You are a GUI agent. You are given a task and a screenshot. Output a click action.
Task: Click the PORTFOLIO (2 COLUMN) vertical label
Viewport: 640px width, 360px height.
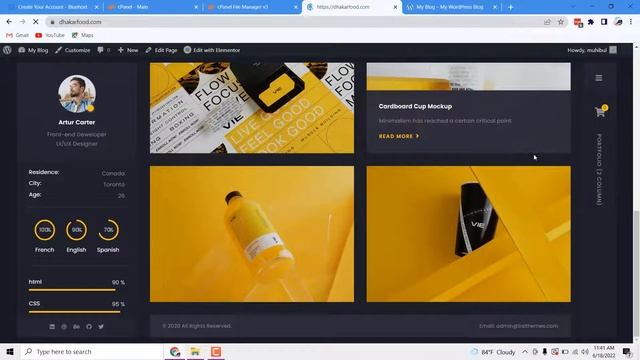pyautogui.click(x=599, y=169)
